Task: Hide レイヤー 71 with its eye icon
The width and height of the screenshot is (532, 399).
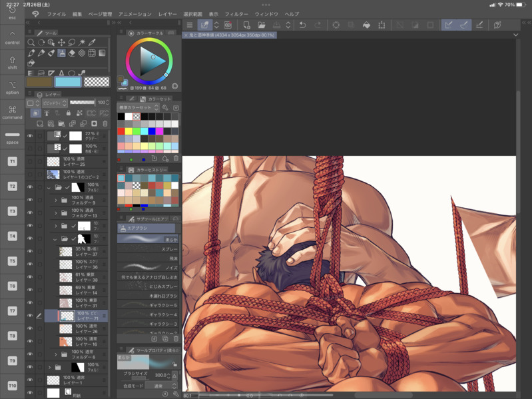Action: click(30, 316)
